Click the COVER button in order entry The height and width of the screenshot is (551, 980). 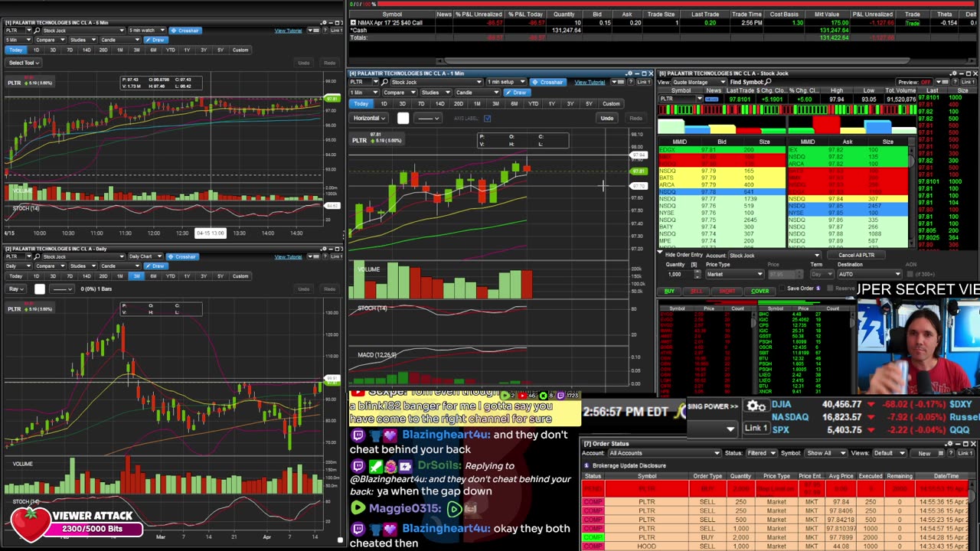click(759, 291)
